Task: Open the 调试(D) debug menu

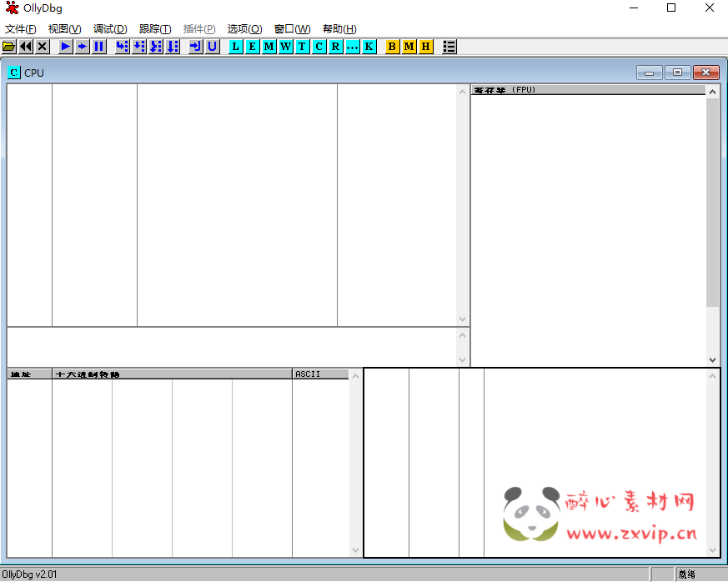Action: click(x=110, y=29)
